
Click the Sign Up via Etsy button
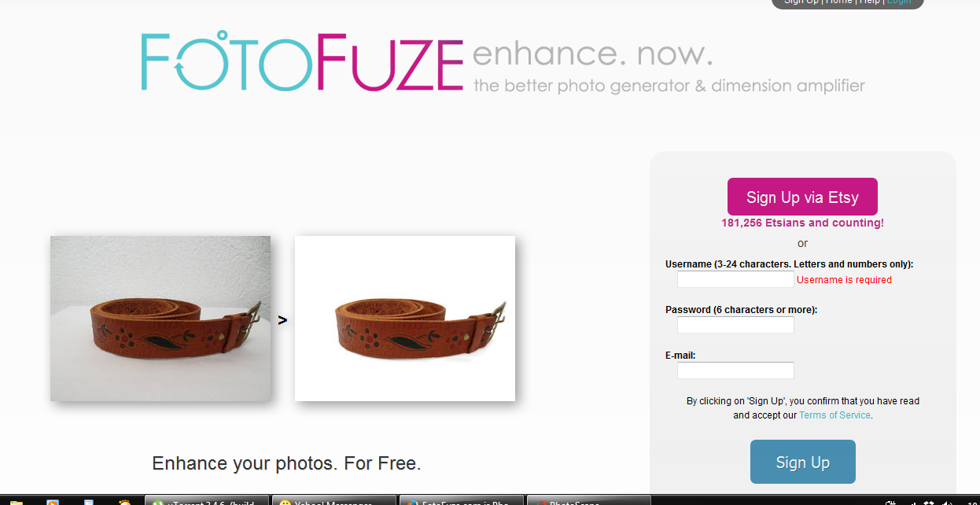802,197
